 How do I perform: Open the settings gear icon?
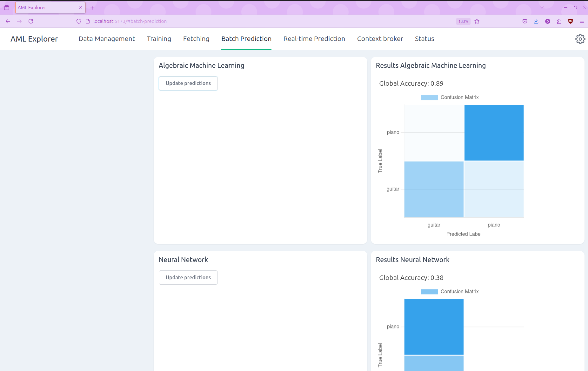click(x=580, y=39)
